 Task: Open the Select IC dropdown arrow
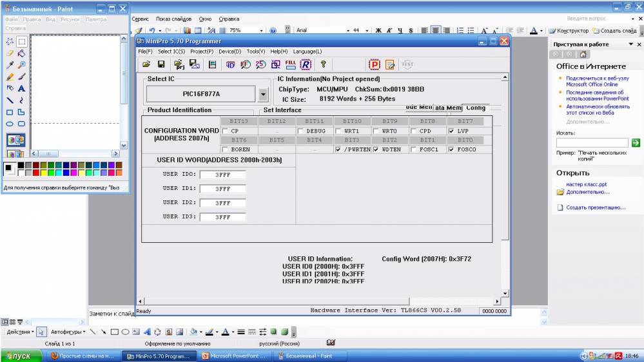coord(262,94)
